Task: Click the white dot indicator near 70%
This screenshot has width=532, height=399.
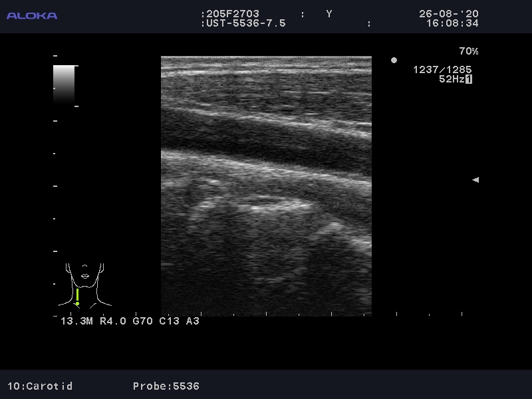Action: pos(394,61)
